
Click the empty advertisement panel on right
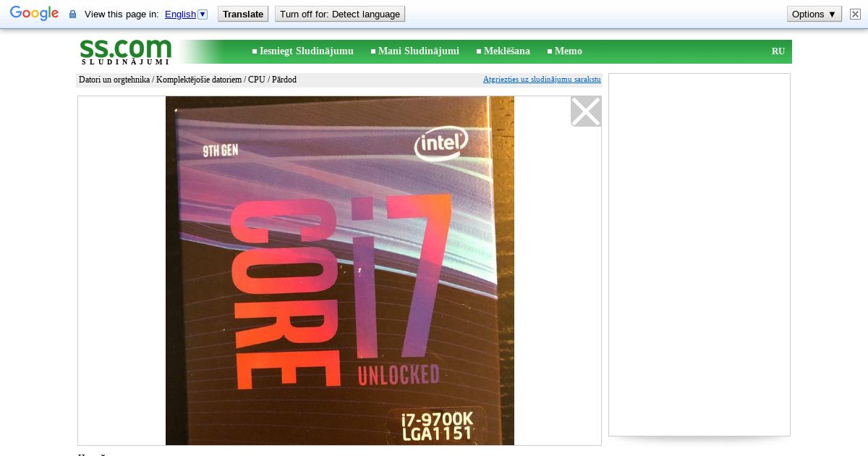click(699, 255)
